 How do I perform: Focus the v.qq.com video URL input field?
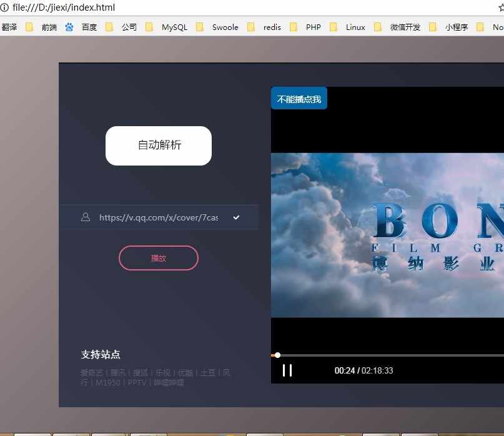tap(159, 217)
